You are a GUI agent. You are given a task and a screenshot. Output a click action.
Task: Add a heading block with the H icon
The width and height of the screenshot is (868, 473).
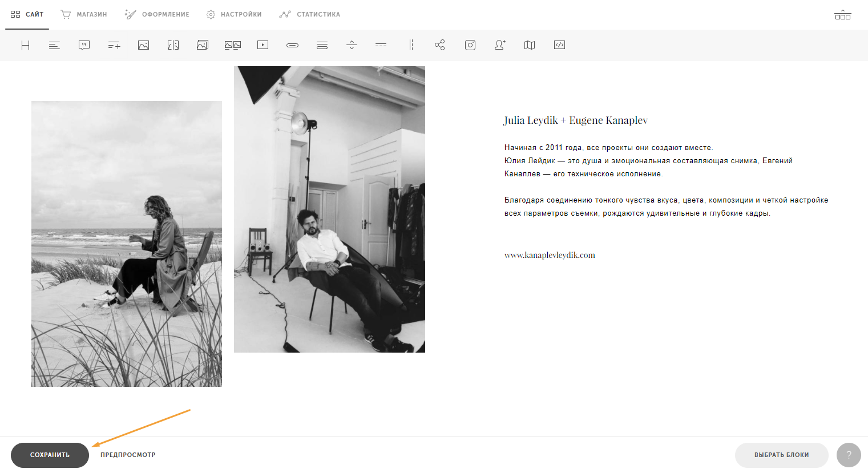[25, 45]
